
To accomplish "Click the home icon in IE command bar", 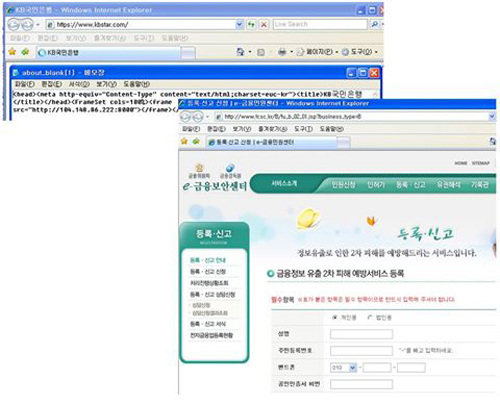I will point(240,52).
